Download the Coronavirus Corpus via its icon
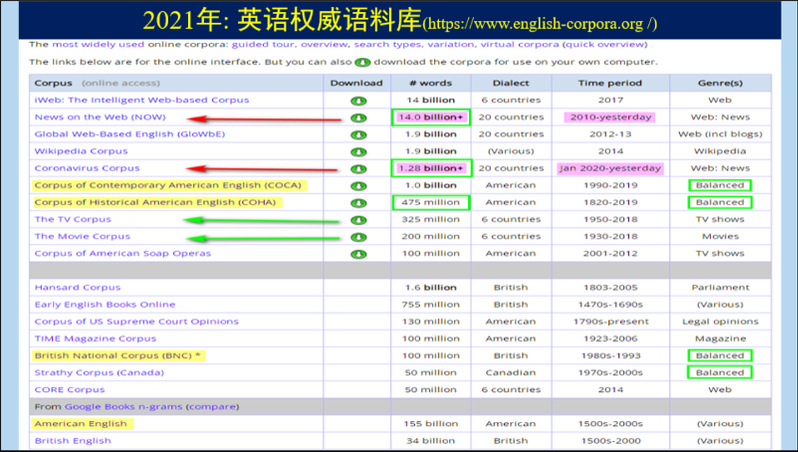 tap(358, 168)
